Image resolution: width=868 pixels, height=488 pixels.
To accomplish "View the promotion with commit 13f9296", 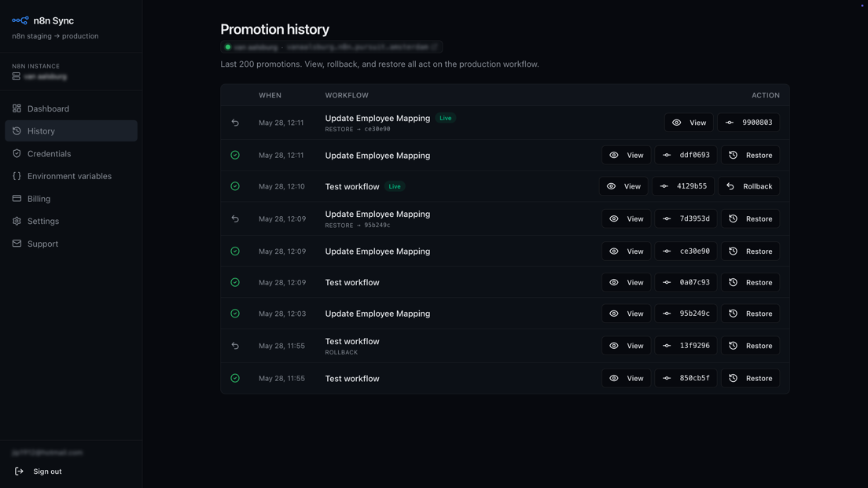I will (626, 345).
